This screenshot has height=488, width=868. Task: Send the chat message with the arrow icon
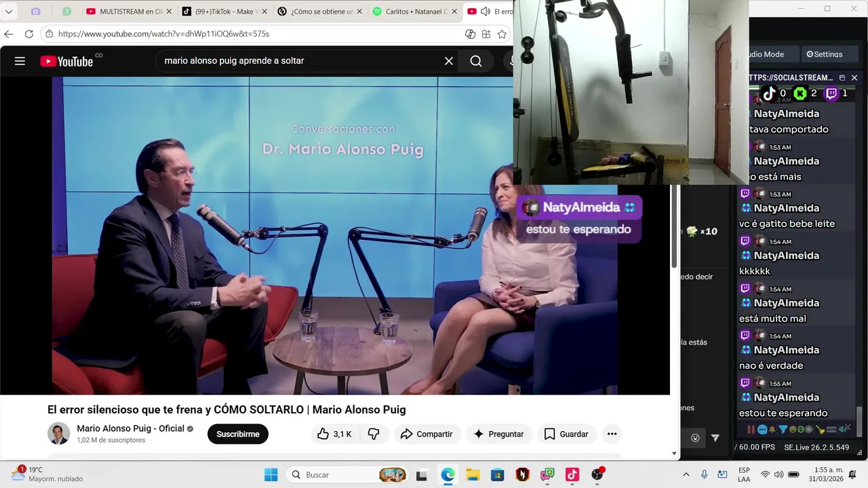[x=715, y=438]
